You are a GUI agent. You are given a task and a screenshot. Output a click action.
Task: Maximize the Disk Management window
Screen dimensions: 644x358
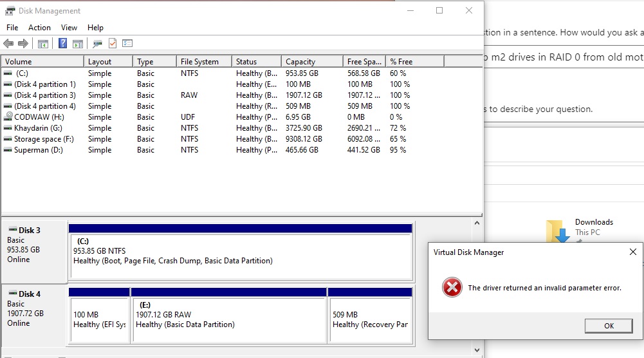point(439,11)
